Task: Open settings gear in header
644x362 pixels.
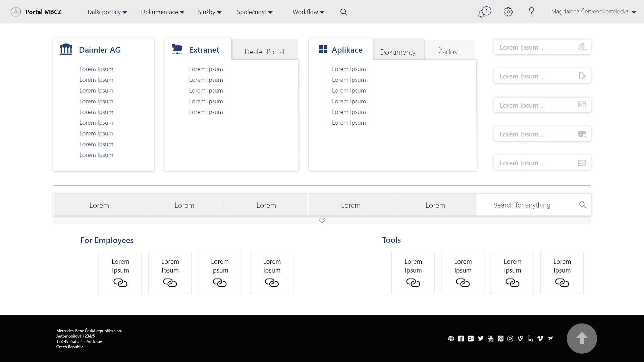Action: 508,12
